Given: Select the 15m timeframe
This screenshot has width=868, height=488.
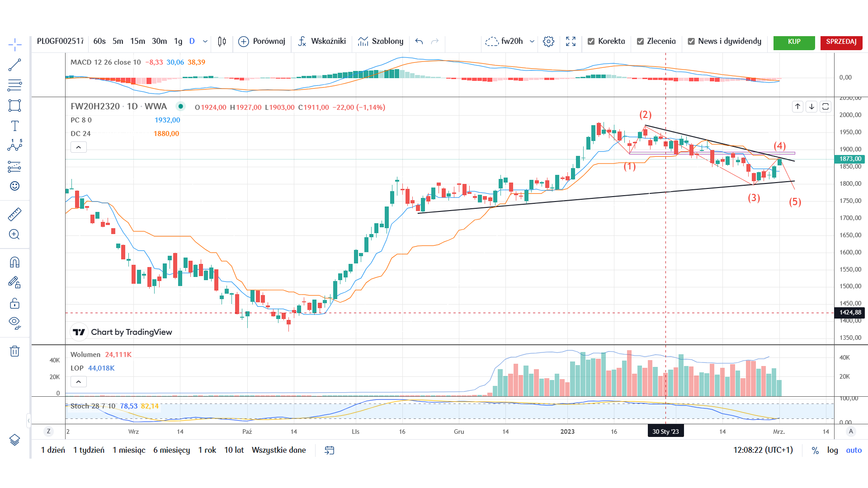Looking at the screenshot, I should pos(138,42).
